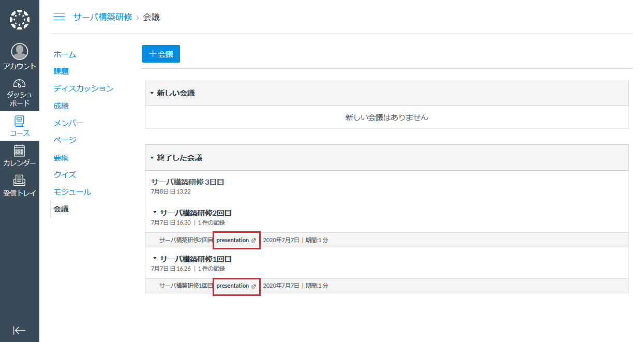Toggle the hamburger course menu icon

click(x=59, y=17)
